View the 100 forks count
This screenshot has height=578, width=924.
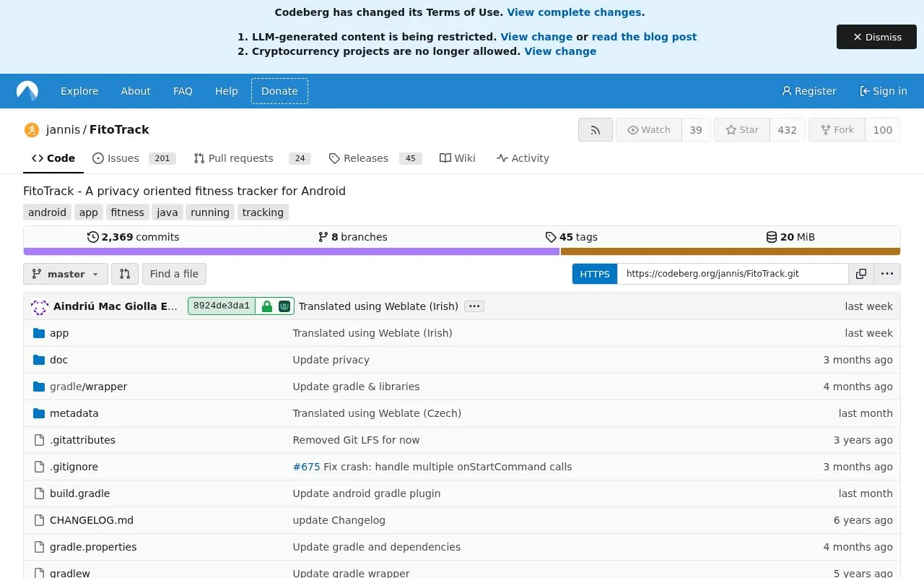(882, 130)
